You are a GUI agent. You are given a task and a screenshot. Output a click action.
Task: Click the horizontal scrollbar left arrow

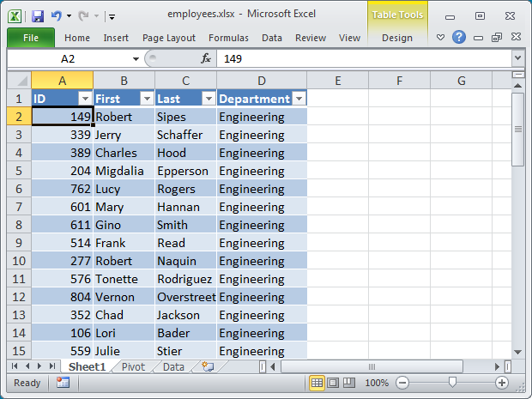tap(273, 366)
